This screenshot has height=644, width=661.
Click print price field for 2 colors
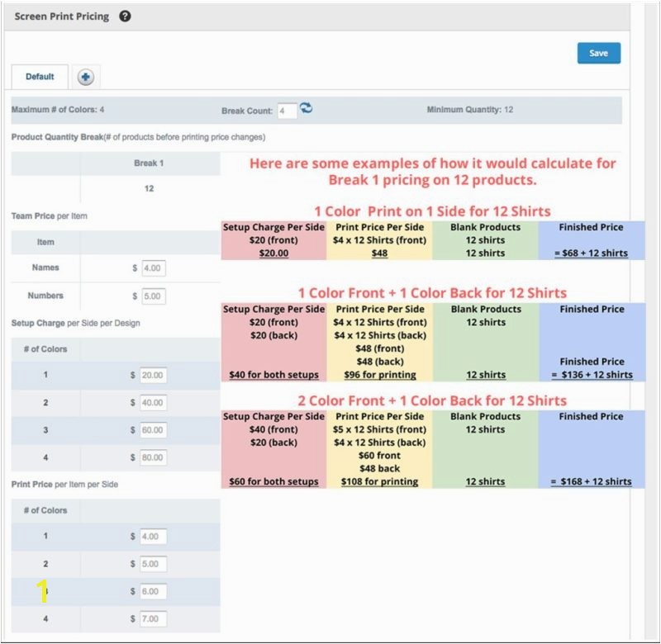coord(153,564)
